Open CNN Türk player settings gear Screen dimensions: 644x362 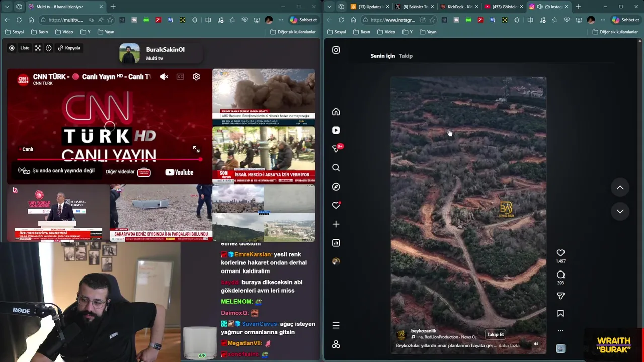(196, 77)
